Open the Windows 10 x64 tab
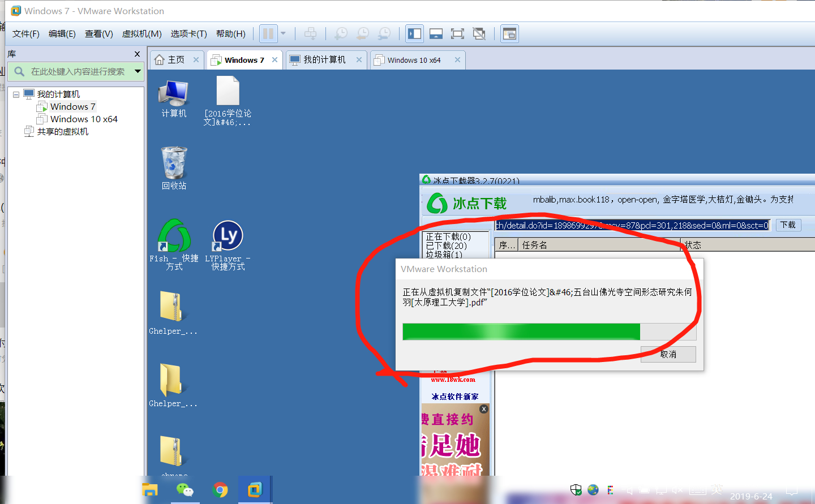 click(x=414, y=60)
